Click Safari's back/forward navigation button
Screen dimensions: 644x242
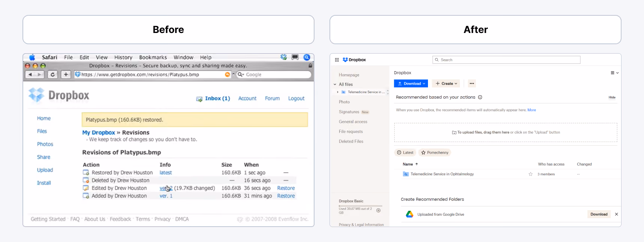click(35, 75)
